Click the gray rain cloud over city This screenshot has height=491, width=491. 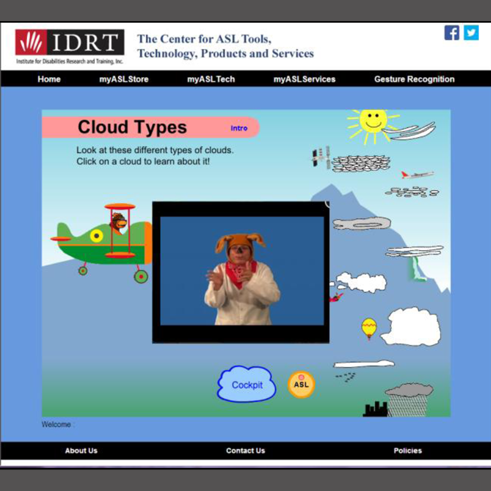tap(409, 399)
